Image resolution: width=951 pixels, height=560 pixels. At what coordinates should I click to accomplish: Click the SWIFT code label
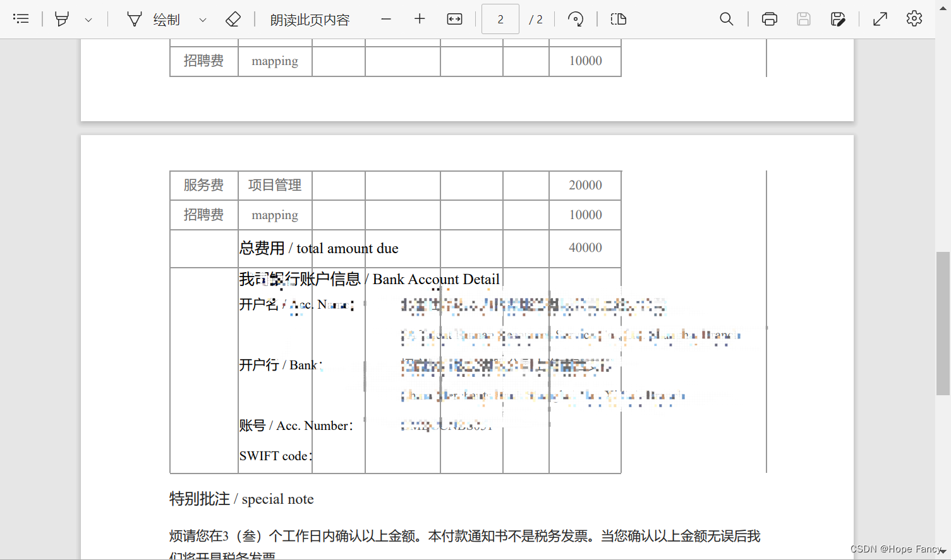click(x=276, y=456)
